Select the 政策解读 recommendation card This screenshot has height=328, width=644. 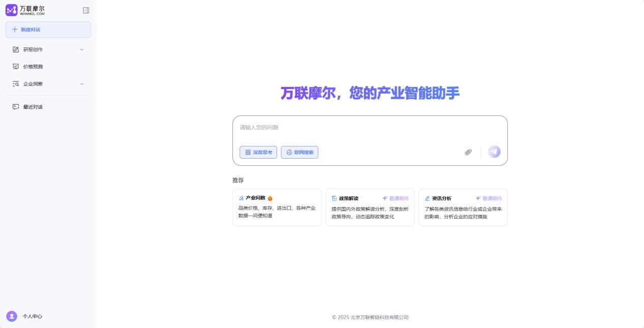tap(370, 207)
